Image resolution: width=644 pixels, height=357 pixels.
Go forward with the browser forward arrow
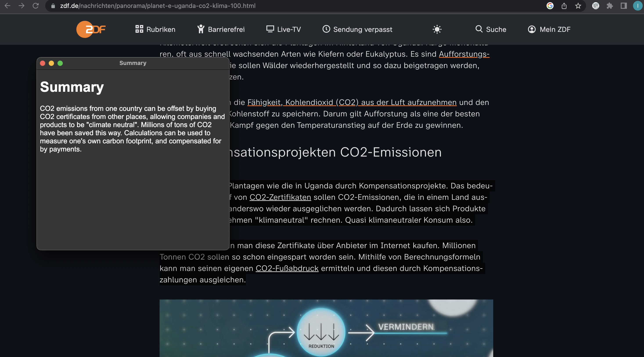[x=22, y=5]
